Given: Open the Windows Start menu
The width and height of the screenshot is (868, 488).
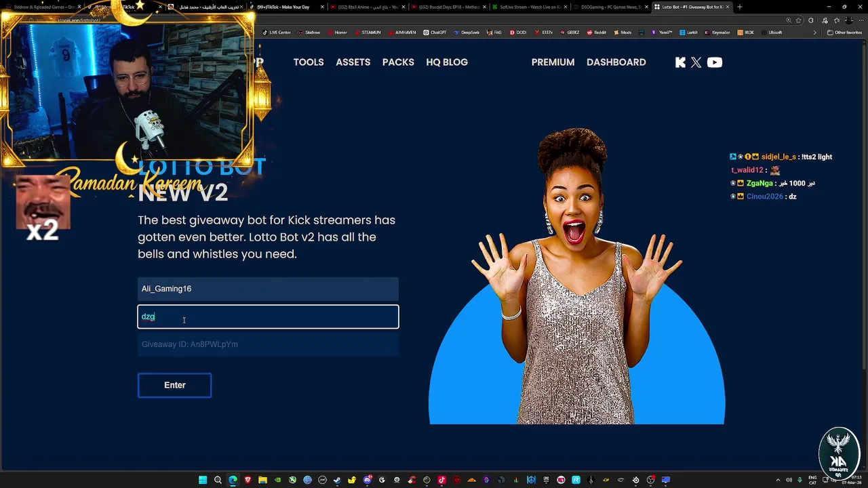Looking at the screenshot, I should [x=203, y=480].
